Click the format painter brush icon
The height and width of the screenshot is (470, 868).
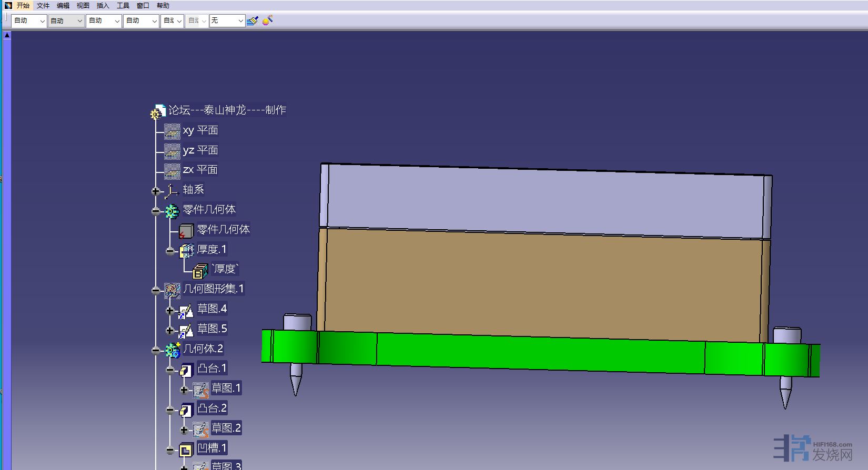(x=252, y=21)
